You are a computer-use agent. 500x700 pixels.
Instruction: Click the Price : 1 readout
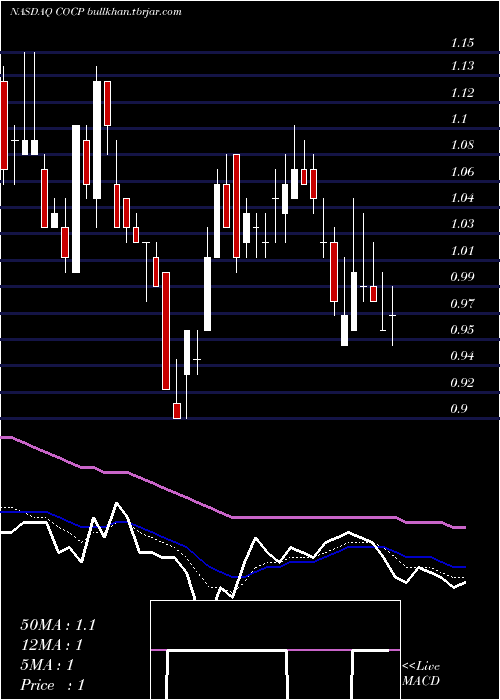[53, 685]
